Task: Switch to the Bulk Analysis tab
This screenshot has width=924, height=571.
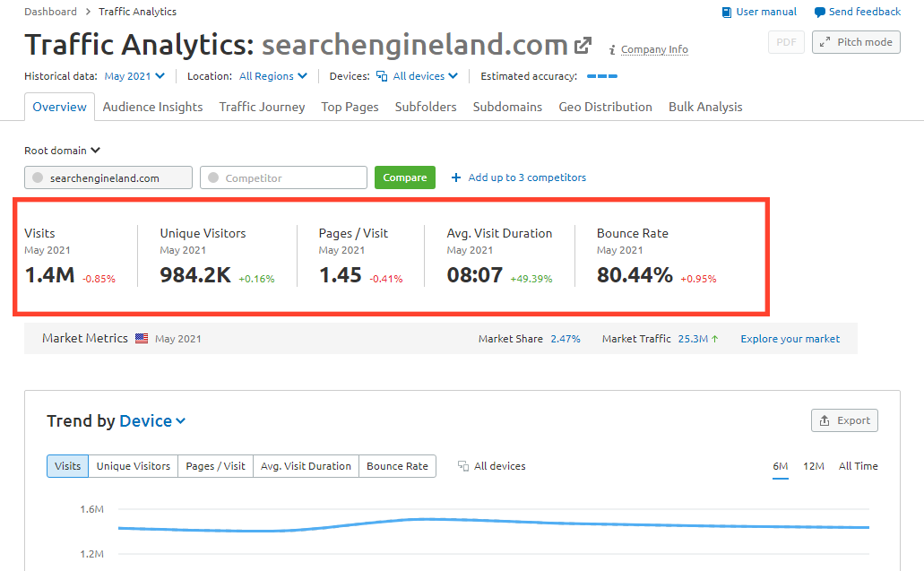Action: 705,107
